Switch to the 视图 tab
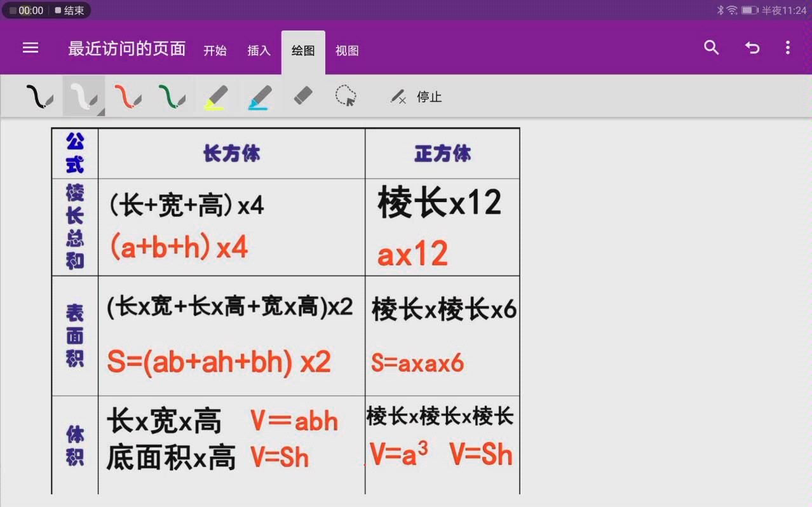 point(346,51)
